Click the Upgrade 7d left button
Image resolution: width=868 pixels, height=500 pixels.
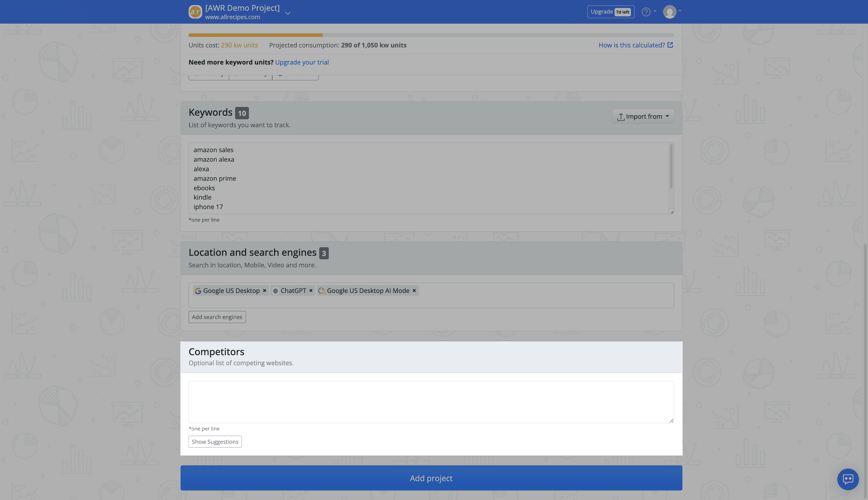click(x=611, y=12)
